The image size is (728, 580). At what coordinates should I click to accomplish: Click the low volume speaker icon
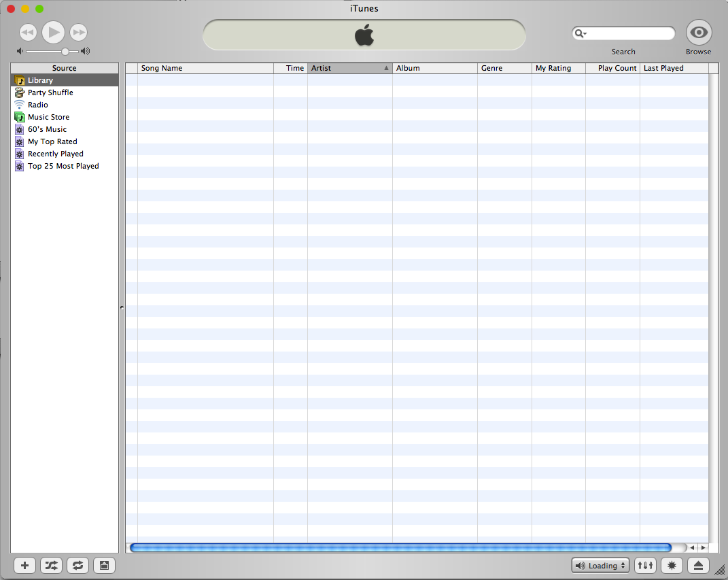20,51
